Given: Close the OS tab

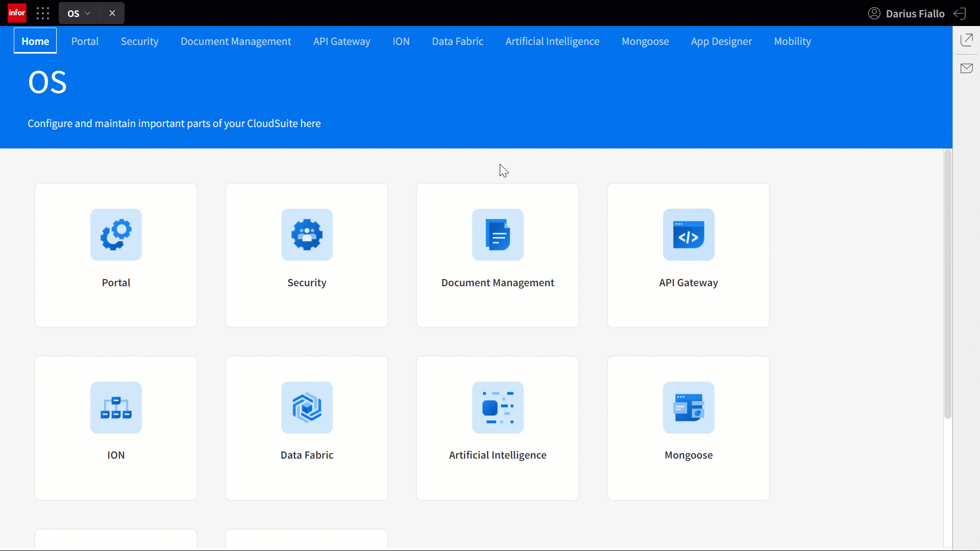Looking at the screenshot, I should coord(112,13).
